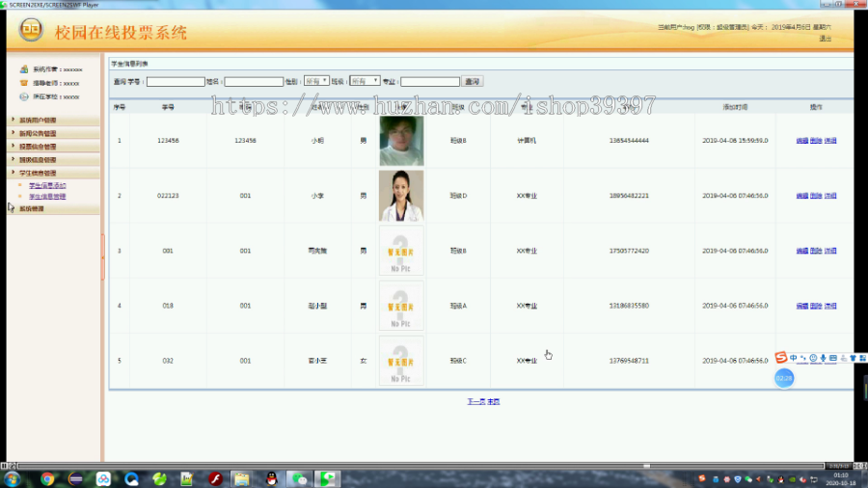Select the 学生信息添加 submenu link
Image resolution: width=868 pixels, height=488 pixels.
click(x=47, y=185)
